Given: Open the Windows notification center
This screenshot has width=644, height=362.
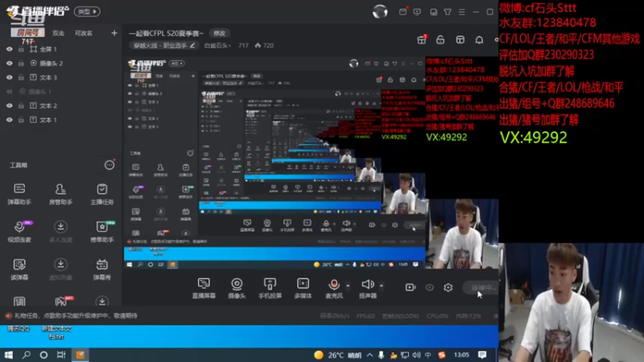Looking at the screenshot, I should tap(482, 355).
